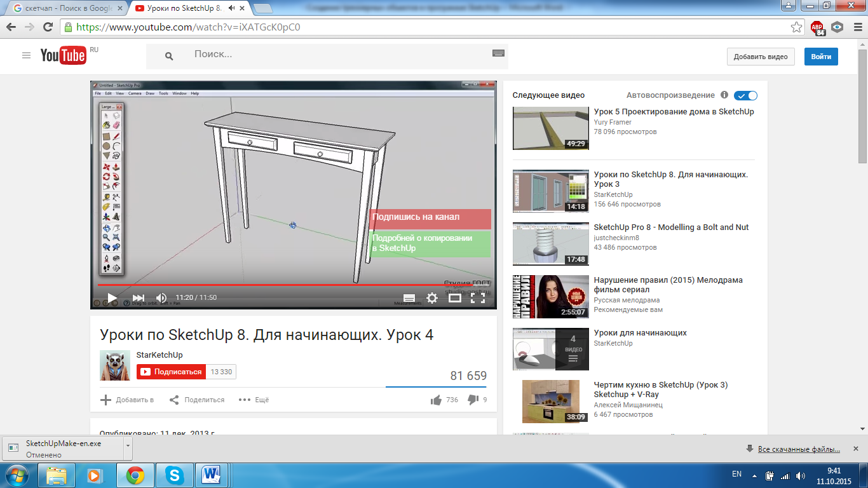
Task: Switch to theater mode
Action: [x=455, y=297]
